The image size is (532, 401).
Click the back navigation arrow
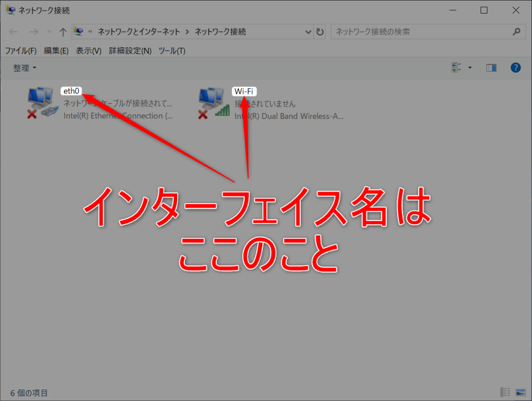pyautogui.click(x=14, y=32)
